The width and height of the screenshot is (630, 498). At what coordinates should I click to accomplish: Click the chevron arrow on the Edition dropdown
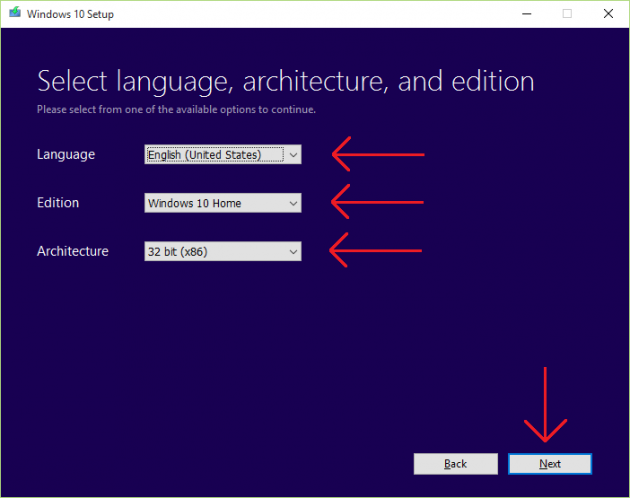tap(292, 203)
